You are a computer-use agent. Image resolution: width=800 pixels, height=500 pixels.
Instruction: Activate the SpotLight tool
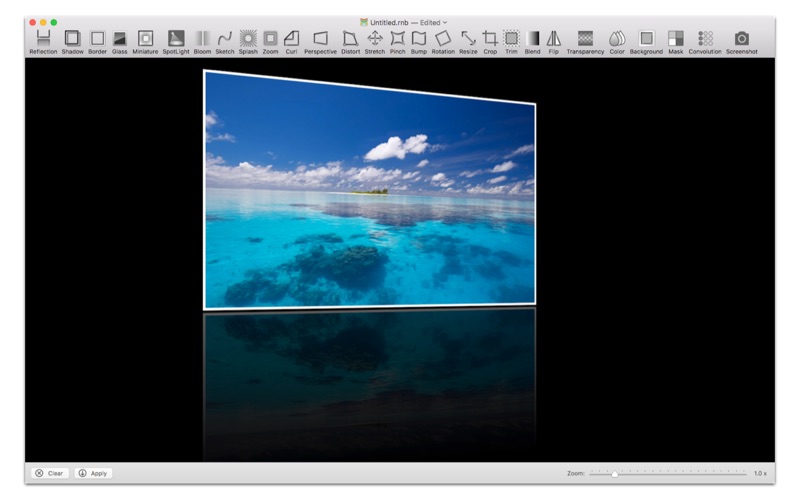click(x=176, y=42)
